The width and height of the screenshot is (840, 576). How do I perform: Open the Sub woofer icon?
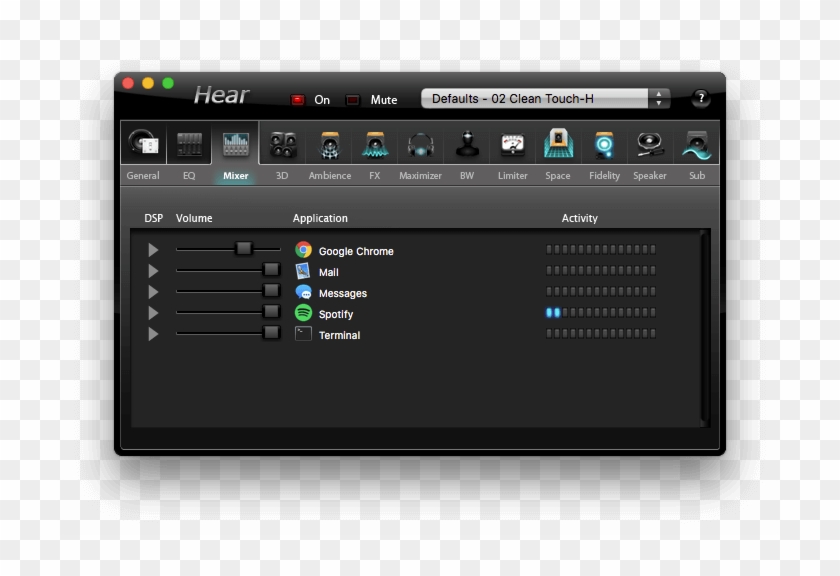tap(696, 146)
